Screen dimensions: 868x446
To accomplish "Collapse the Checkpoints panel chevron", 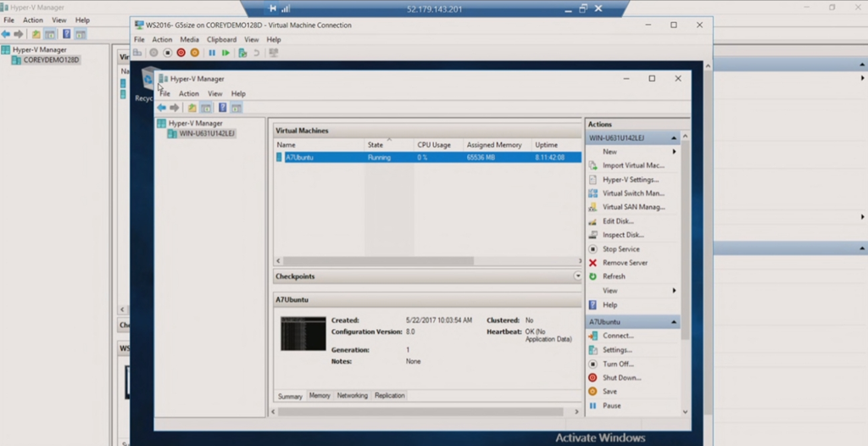I will [578, 276].
